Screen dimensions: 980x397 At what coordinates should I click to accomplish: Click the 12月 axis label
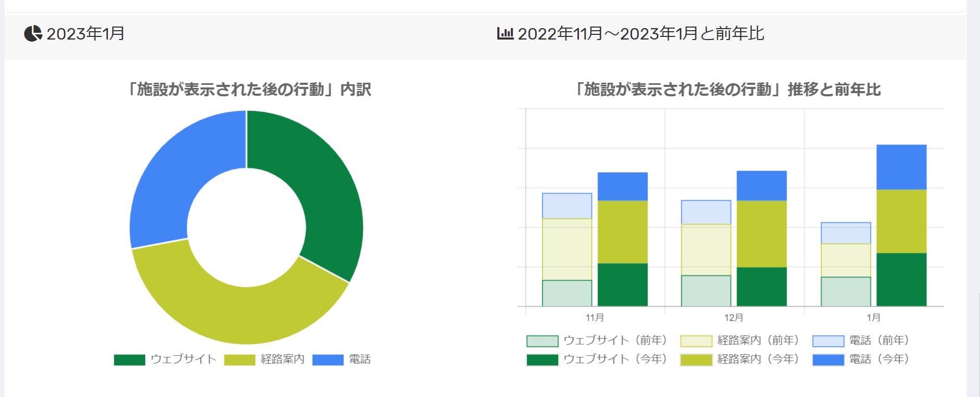pyautogui.click(x=734, y=317)
